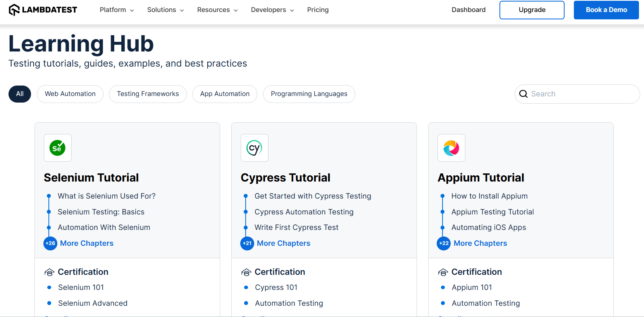Viewport: 644px width, 317px height.
Task: Open the Appium Tutorial heading
Action: 481,178
